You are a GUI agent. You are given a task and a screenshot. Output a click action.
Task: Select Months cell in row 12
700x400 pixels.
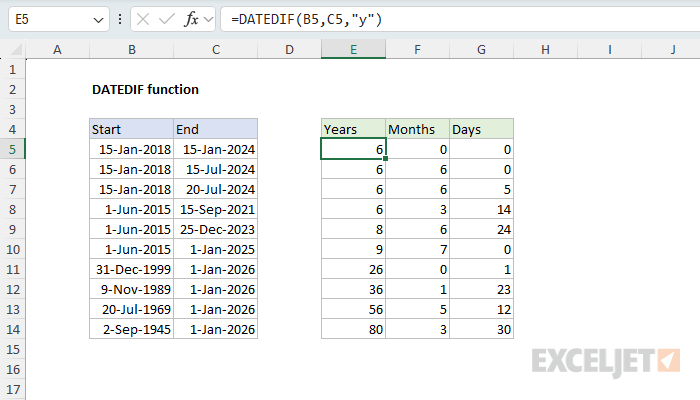pos(417,289)
